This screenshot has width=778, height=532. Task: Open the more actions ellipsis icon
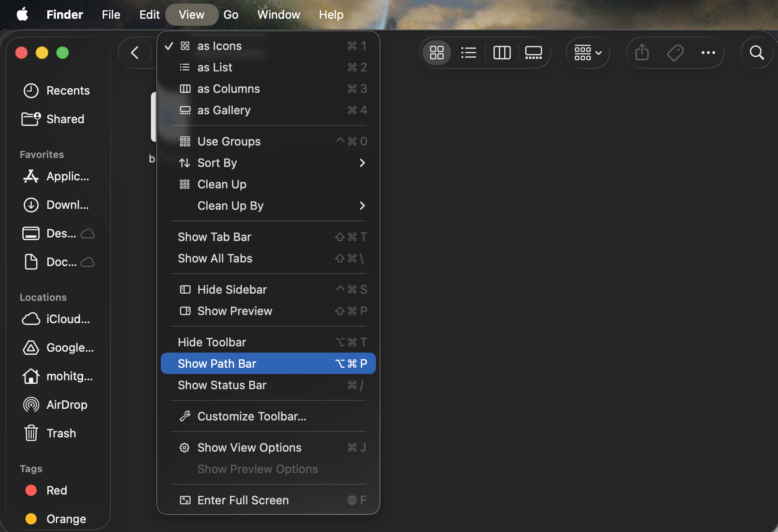(707, 53)
